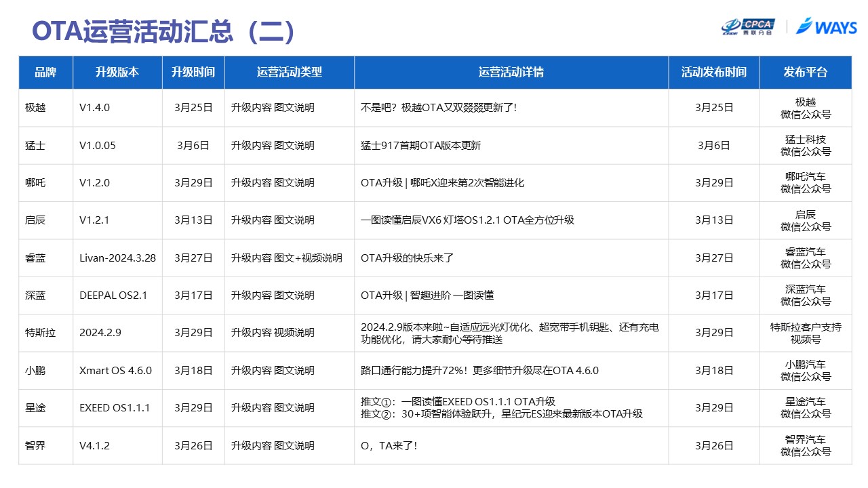
Task: Click 小鹏 upgrade time 3月18日
Action: tap(193, 371)
